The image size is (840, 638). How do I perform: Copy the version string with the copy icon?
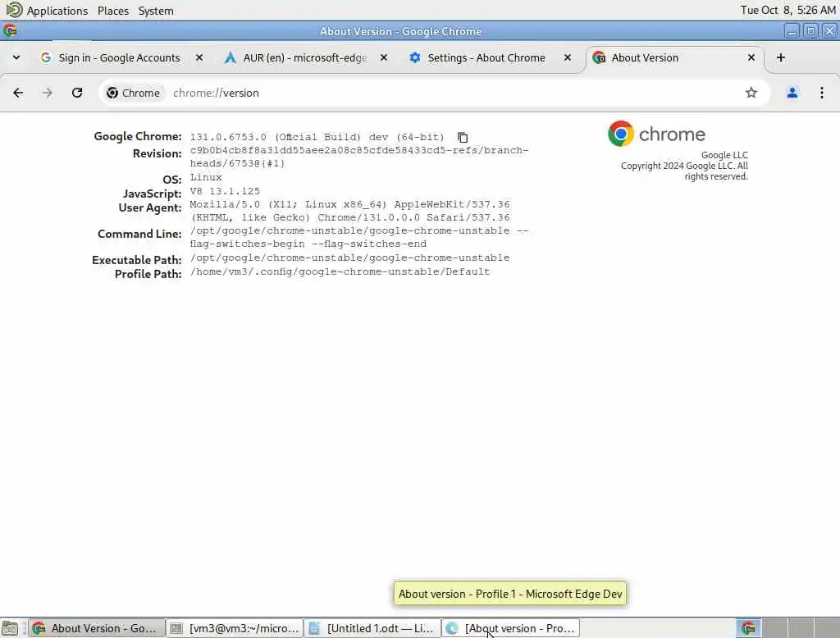(463, 137)
